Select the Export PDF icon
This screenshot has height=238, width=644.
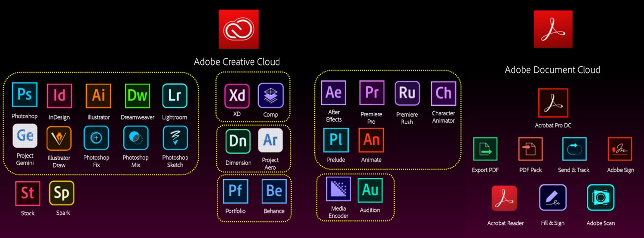485,149
